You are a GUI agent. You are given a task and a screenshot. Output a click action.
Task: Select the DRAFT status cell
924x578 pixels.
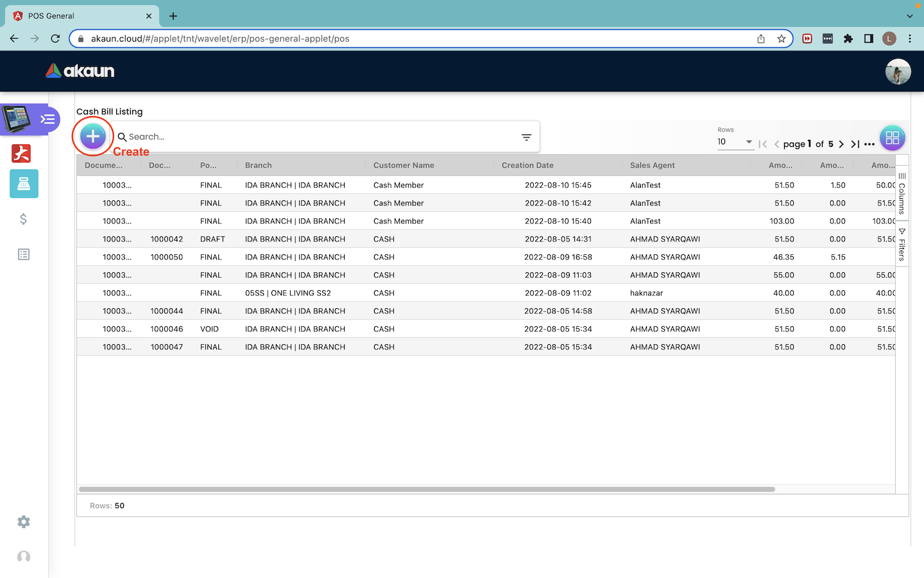212,239
